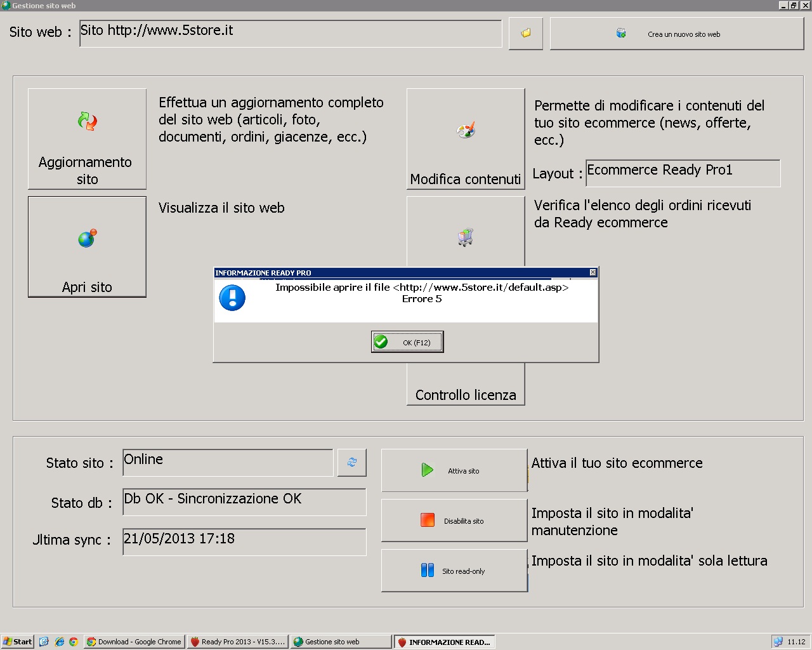This screenshot has height=650, width=812.
Task: Click the Sito web address field
Action: click(x=291, y=34)
